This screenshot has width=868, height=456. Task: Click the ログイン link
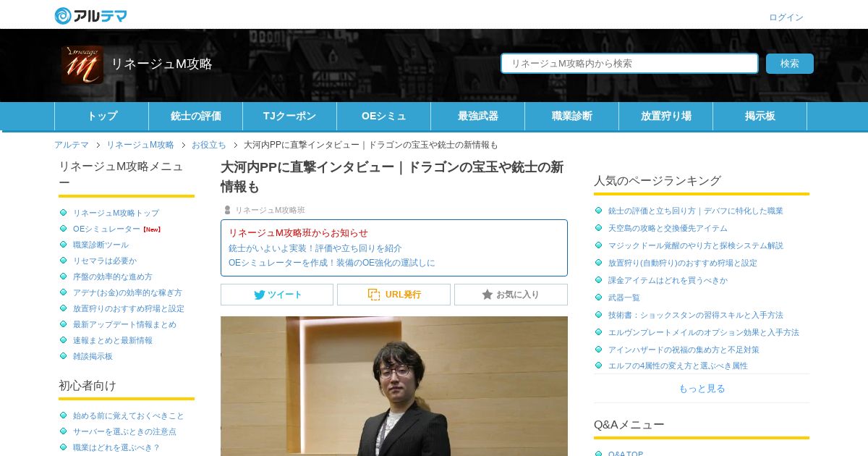(x=786, y=17)
